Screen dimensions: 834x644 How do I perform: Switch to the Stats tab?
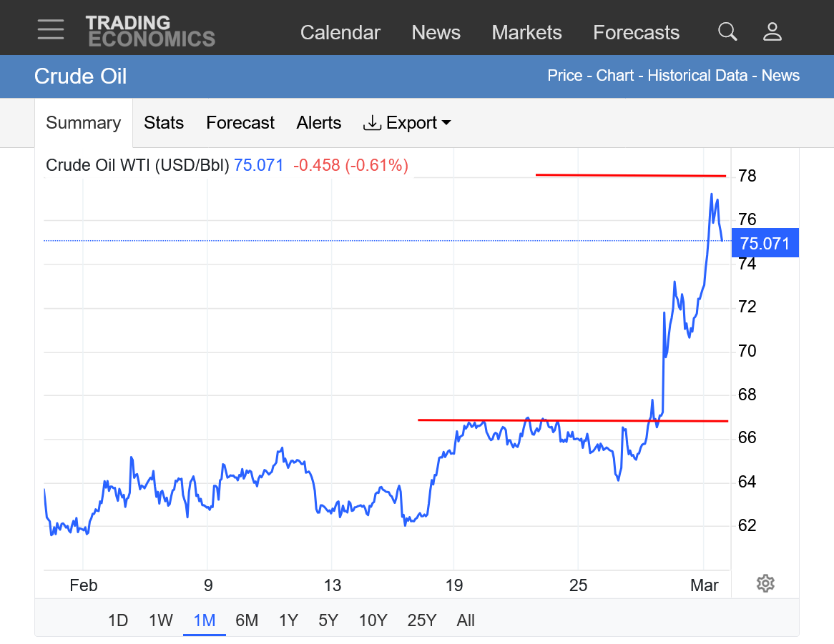click(164, 123)
